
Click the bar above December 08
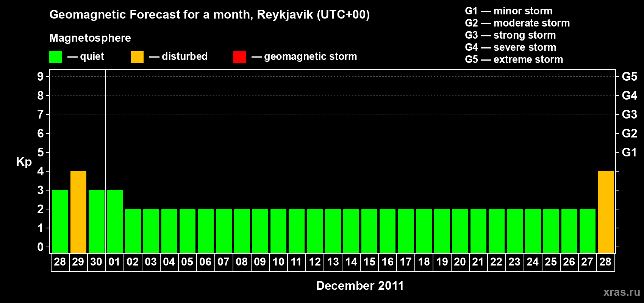coord(242,231)
